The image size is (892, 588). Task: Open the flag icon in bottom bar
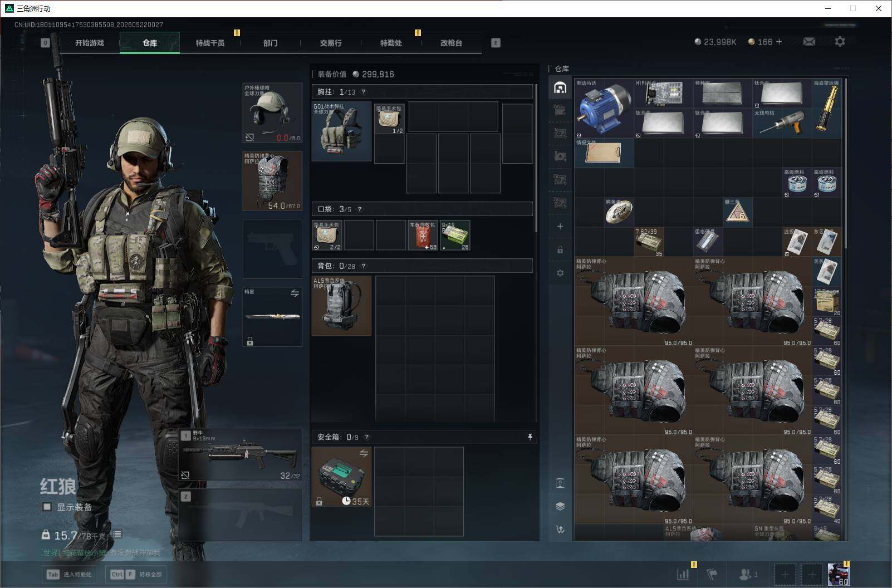point(712,574)
